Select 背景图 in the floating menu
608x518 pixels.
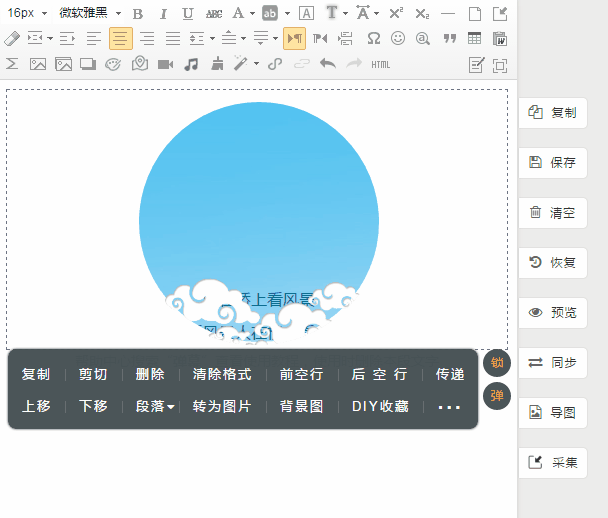coord(302,406)
